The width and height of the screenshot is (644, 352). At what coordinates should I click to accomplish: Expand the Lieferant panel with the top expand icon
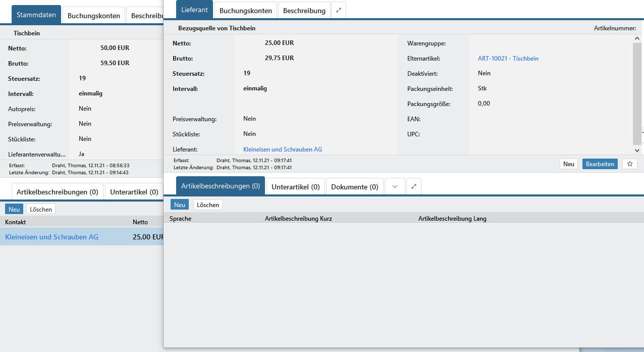pyautogui.click(x=339, y=10)
